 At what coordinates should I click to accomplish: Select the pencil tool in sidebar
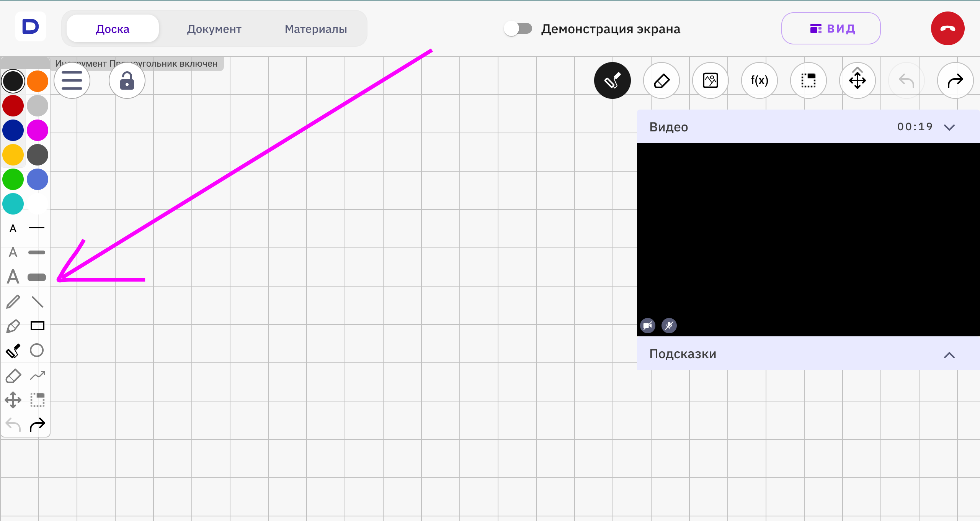click(x=13, y=302)
